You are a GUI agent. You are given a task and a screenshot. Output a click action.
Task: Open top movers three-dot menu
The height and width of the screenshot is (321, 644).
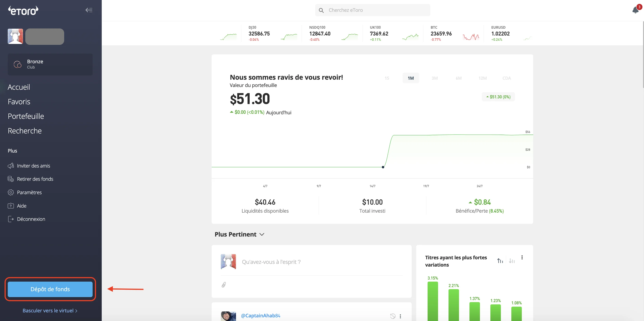click(522, 257)
